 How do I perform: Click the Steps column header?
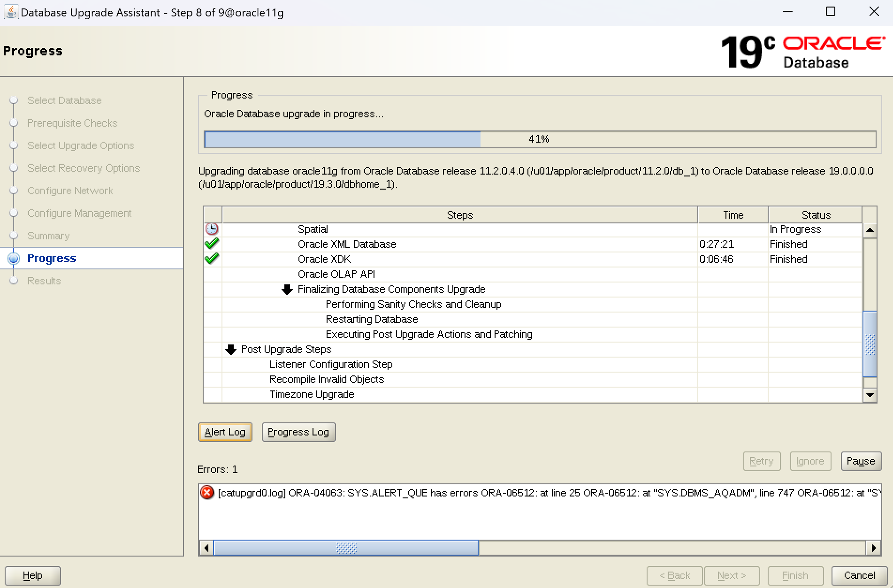460,215
